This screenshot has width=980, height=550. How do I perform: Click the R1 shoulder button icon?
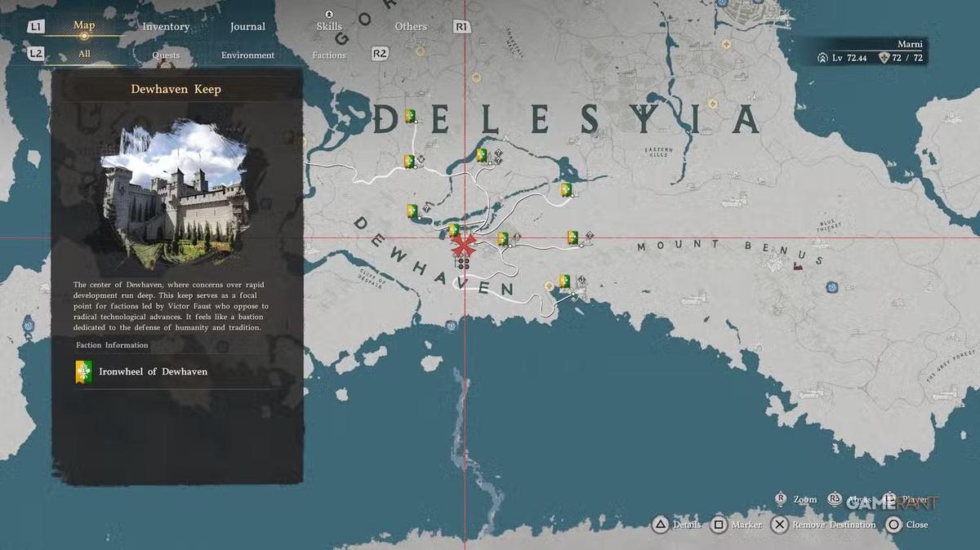[x=461, y=27]
